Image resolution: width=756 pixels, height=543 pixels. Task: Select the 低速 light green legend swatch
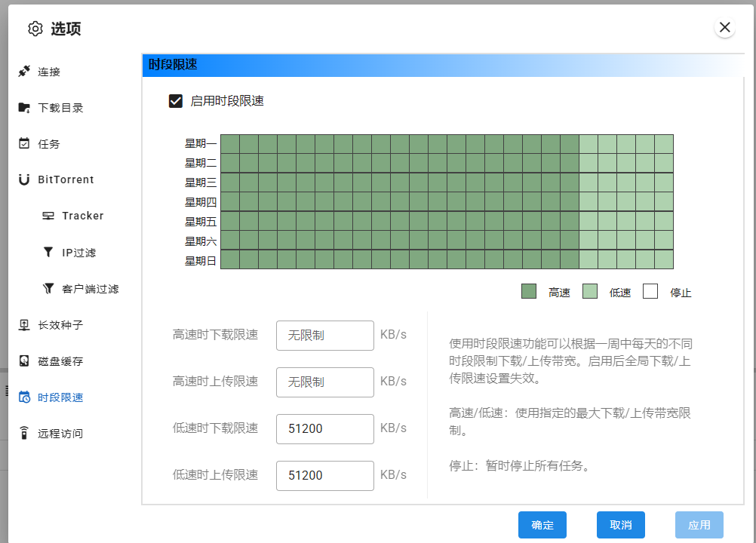pyautogui.click(x=590, y=292)
